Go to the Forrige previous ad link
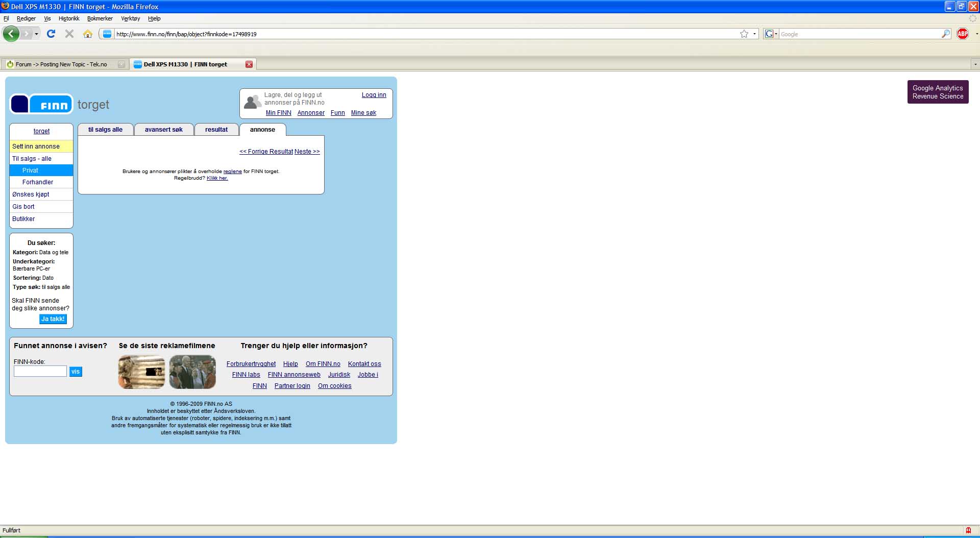The width and height of the screenshot is (980, 538). [254, 152]
